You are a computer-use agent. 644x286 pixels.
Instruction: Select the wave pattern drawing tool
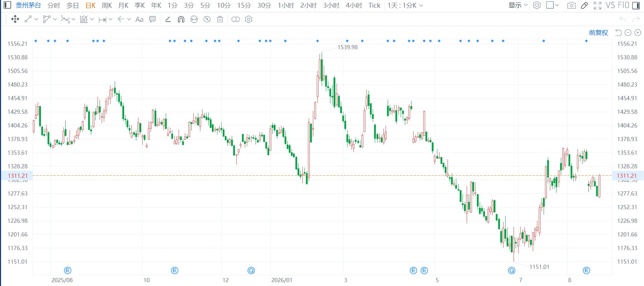click(x=65, y=19)
